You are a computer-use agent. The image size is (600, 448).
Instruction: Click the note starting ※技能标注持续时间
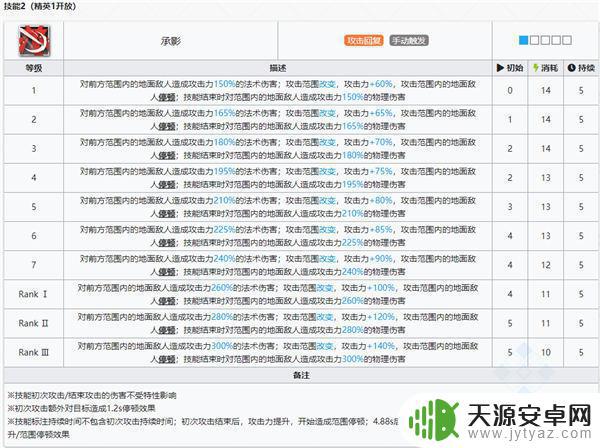[x=203, y=428]
